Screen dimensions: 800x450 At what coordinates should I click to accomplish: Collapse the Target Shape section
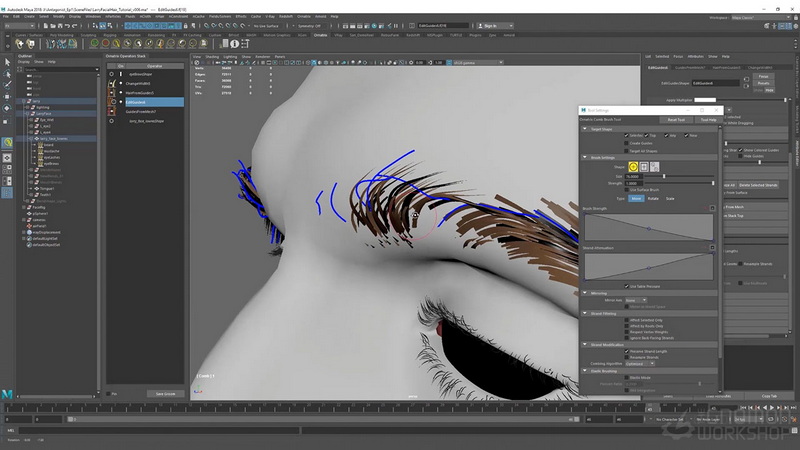point(585,129)
